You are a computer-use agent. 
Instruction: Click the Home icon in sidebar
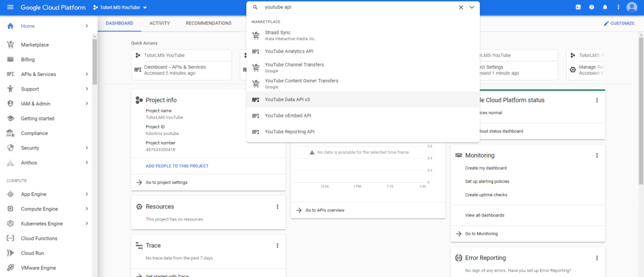point(11,26)
